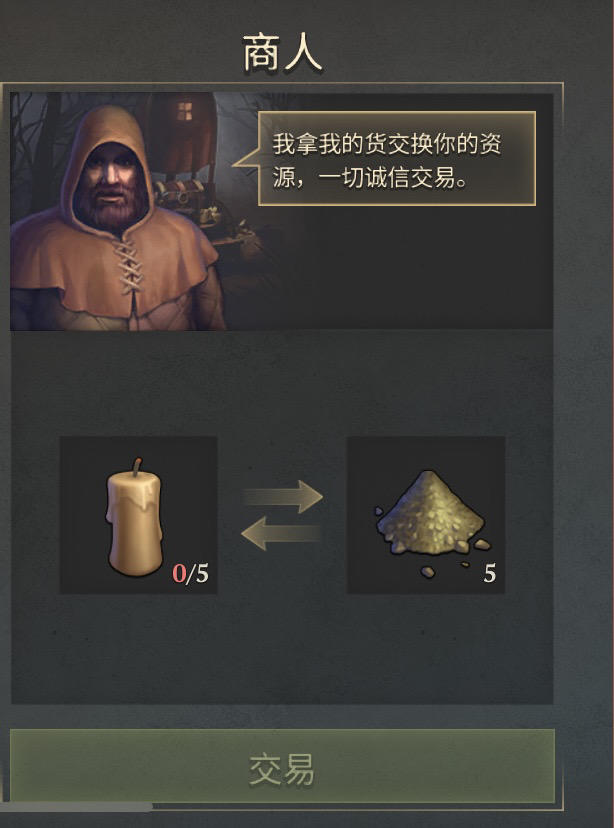614x828 pixels.
Task: Click the lit wagon window
Action: (x=184, y=111)
